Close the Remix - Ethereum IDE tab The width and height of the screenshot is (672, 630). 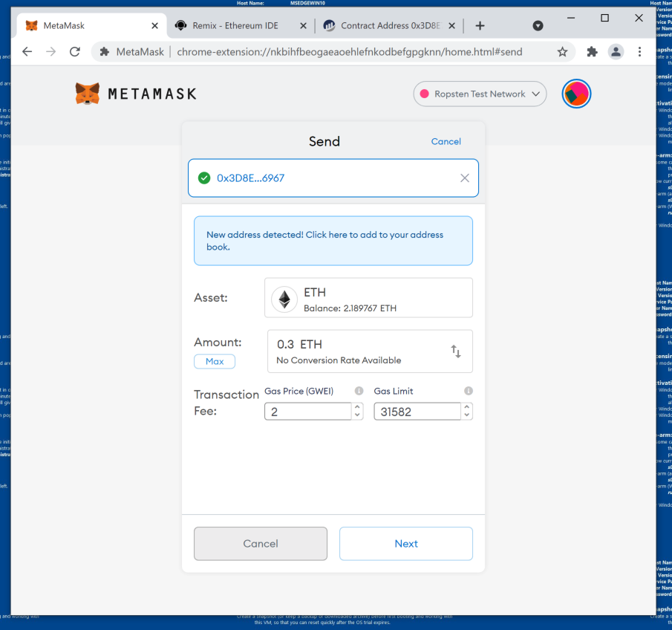[303, 26]
